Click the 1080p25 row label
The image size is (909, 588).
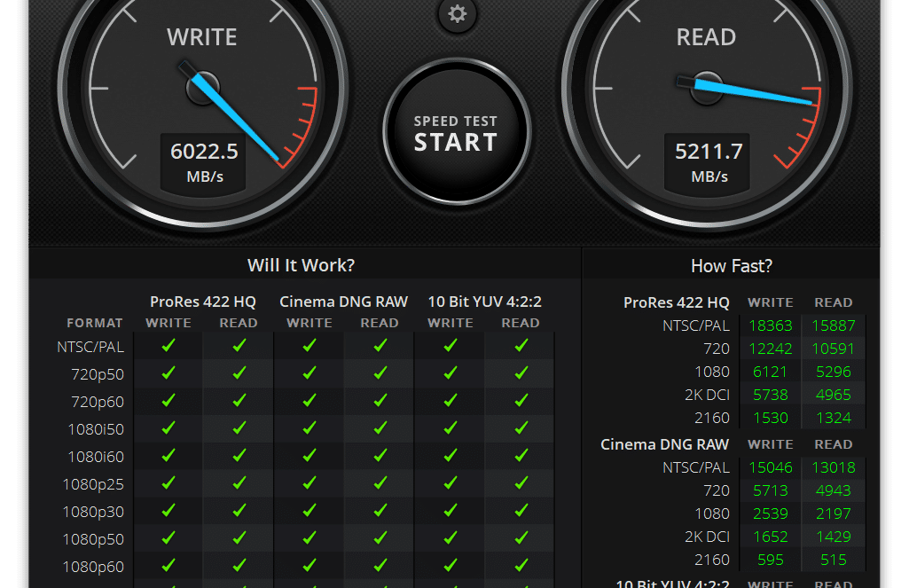[x=93, y=484]
